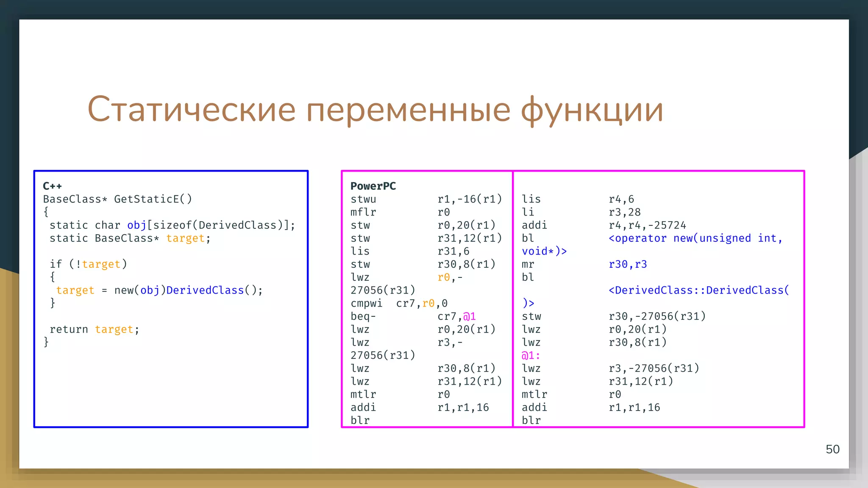Screen dimensions: 868x488
Task: Click the '@1:' label in the right column
Action: click(x=531, y=355)
